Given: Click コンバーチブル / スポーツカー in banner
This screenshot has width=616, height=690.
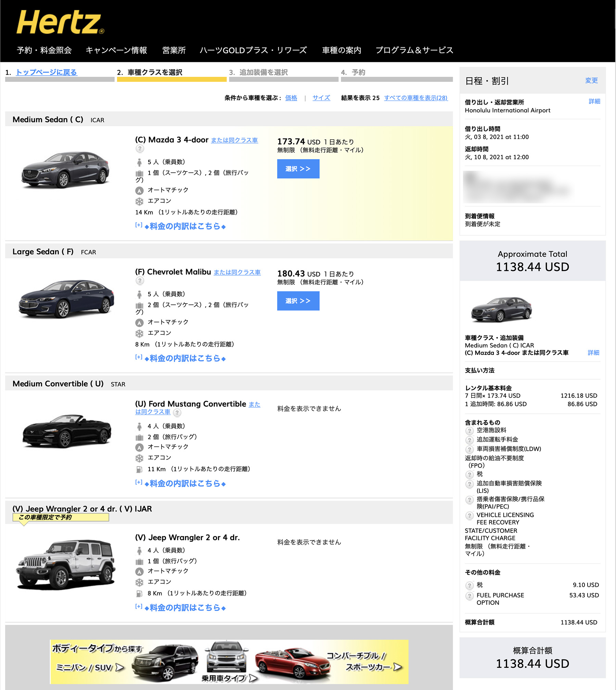Looking at the screenshot, I should [365, 662].
